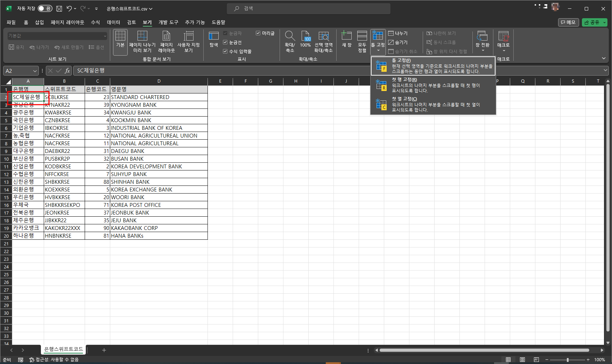The image size is (612, 364).
Task: Expand the 틀 고정 dropdown arrow
Action: click(378, 51)
